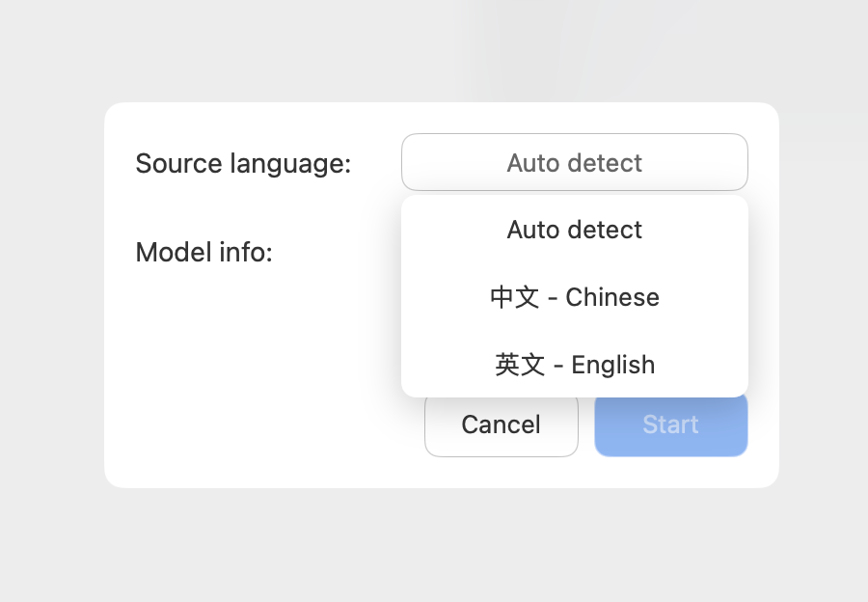
Task: Dismiss the dialog with Cancel
Action: tap(501, 424)
